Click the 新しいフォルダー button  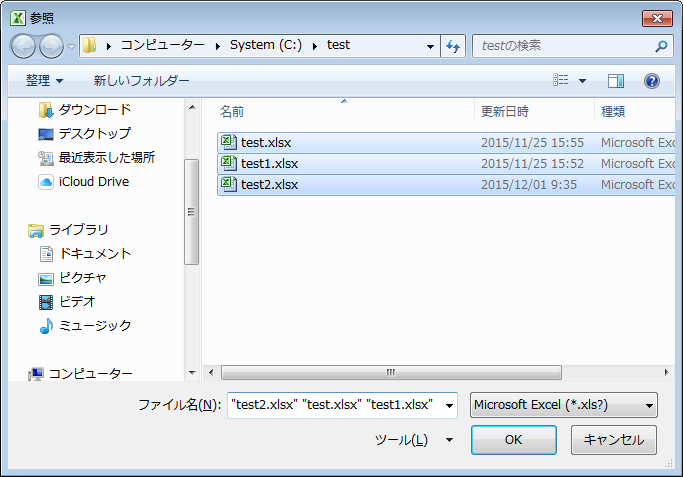pyautogui.click(x=141, y=81)
